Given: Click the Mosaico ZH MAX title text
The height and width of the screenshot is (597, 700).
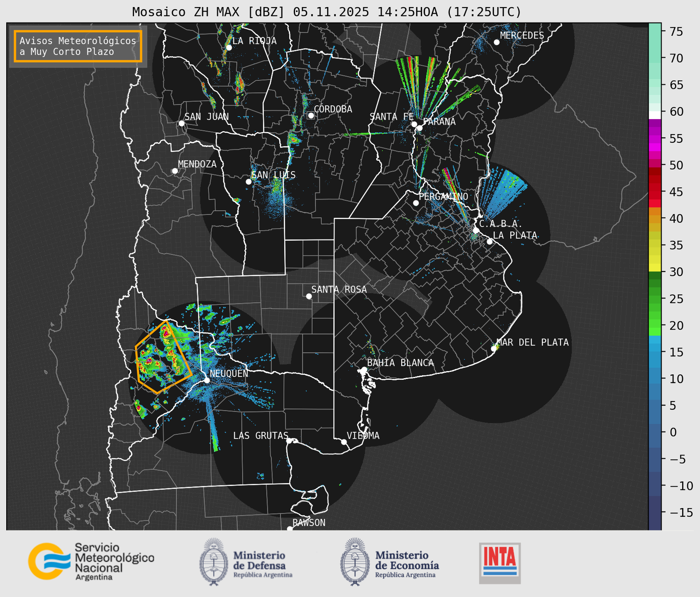Looking at the screenshot, I should click(x=326, y=12).
